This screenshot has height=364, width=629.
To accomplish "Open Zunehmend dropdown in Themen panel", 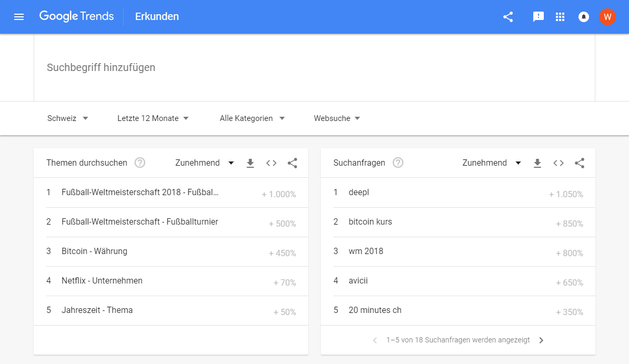I will pos(205,163).
